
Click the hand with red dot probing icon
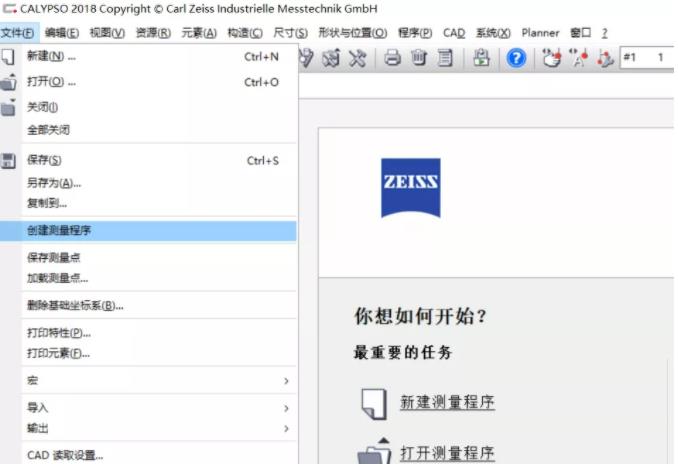pyautogui.click(x=551, y=58)
